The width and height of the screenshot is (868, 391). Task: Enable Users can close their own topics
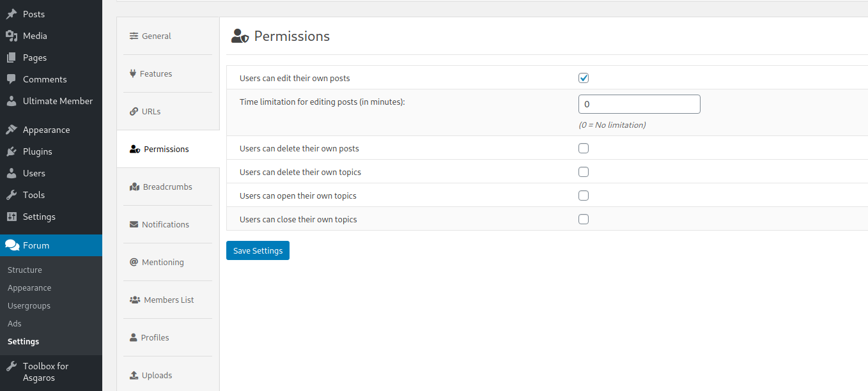click(x=583, y=219)
